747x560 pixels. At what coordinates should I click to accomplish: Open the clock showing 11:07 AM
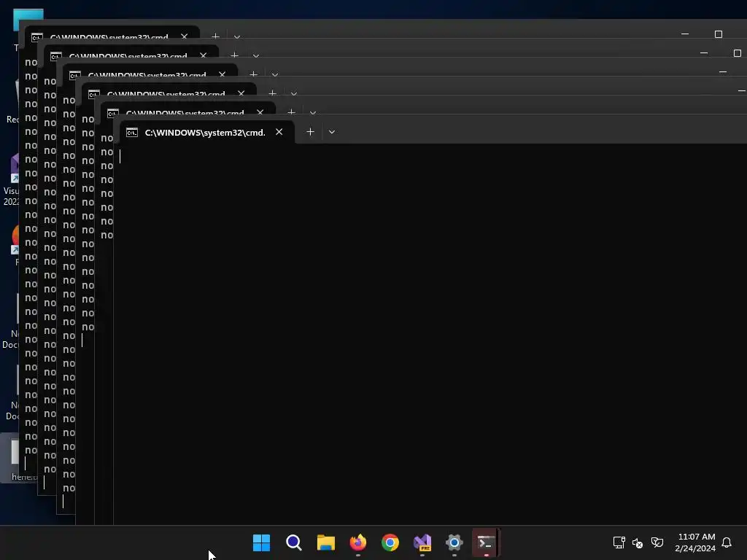click(x=695, y=542)
